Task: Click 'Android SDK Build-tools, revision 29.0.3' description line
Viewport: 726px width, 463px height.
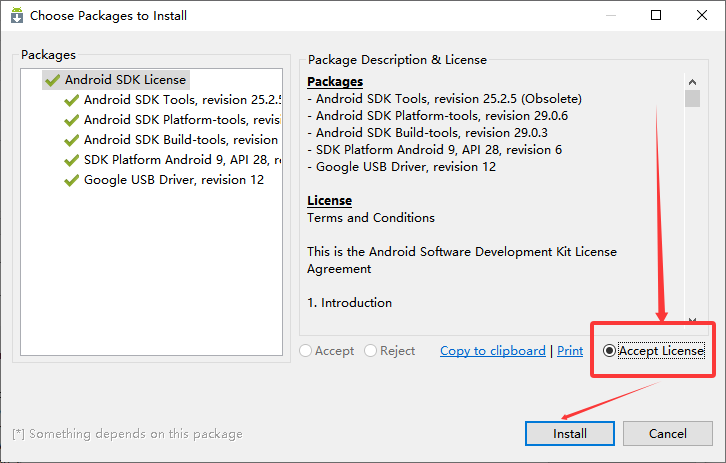Action: point(427,133)
